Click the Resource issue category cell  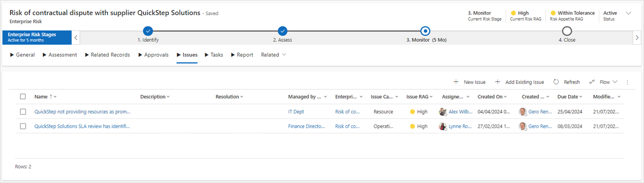(x=383, y=112)
